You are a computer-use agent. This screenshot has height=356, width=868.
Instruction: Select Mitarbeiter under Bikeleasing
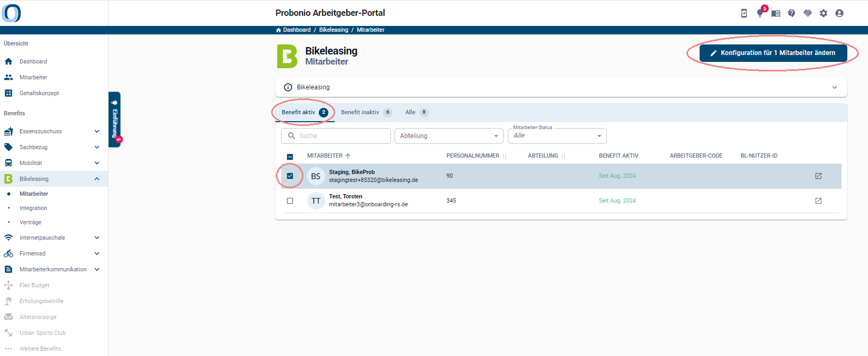pyautogui.click(x=34, y=194)
